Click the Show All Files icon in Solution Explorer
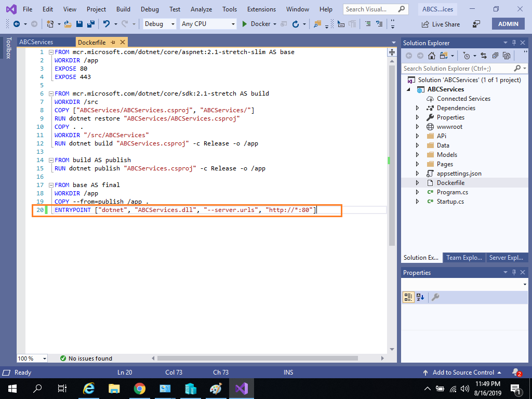The image size is (532, 399). [x=507, y=56]
